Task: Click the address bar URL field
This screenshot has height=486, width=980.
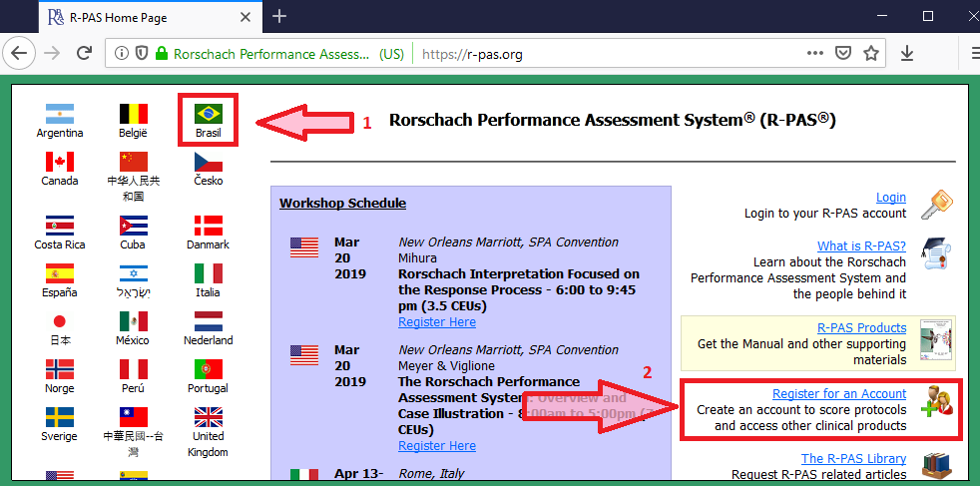Action: click(599, 54)
